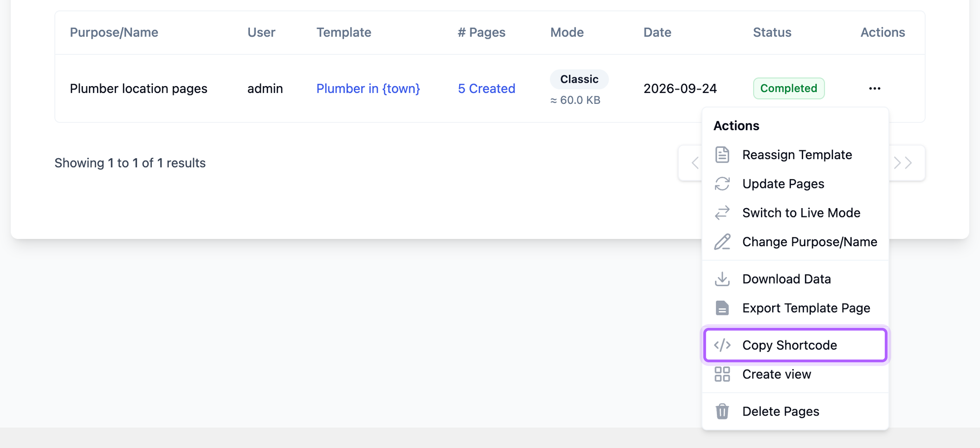Go to previous page with left chevron
Screen dimensions: 980x448
694,163
